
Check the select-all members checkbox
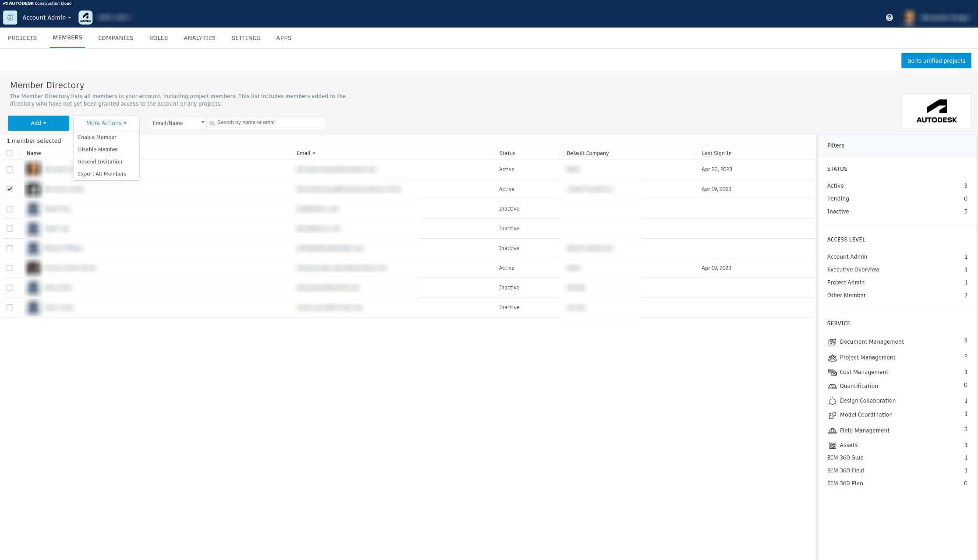[10, 153]
